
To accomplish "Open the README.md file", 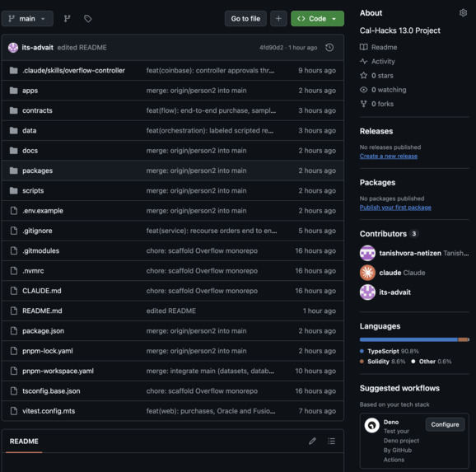I will click(42, 311).
